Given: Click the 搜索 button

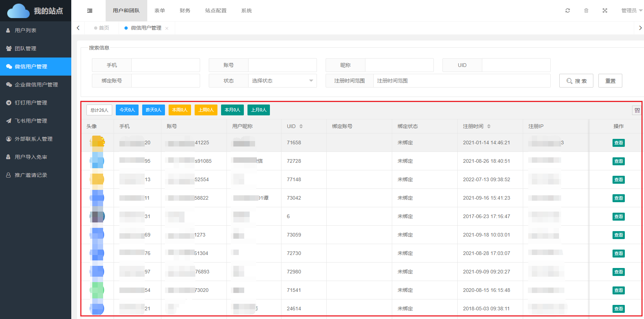Looking at the screenshot, I should 576,81.
